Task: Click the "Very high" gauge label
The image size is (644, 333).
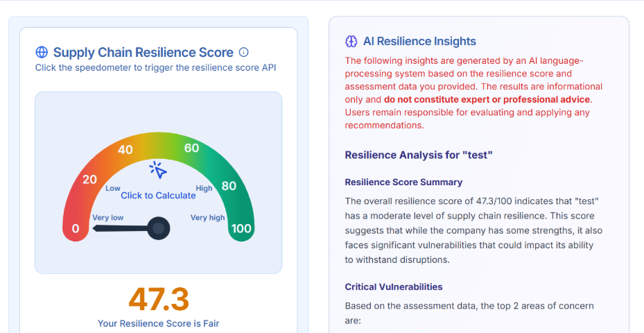Action: click(207, 218)
